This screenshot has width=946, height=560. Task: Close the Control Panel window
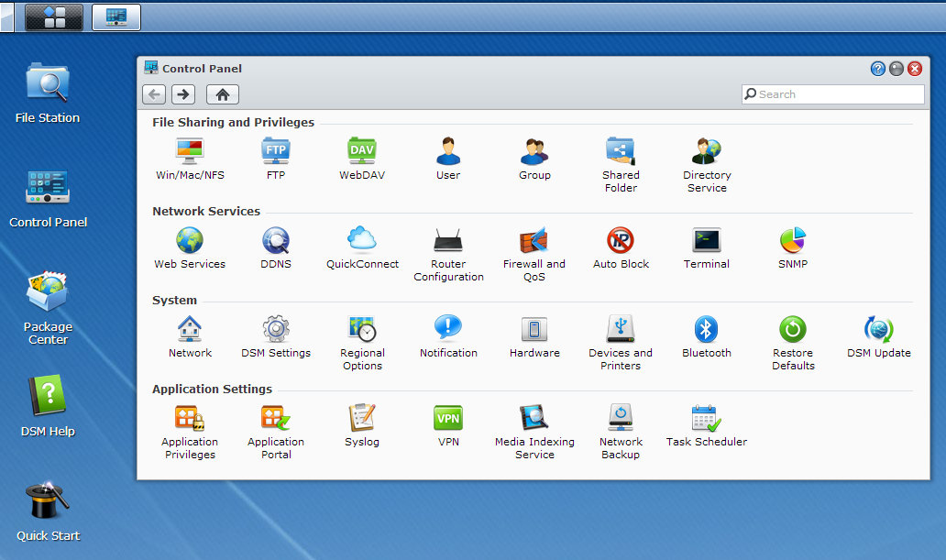pos(915,69)
